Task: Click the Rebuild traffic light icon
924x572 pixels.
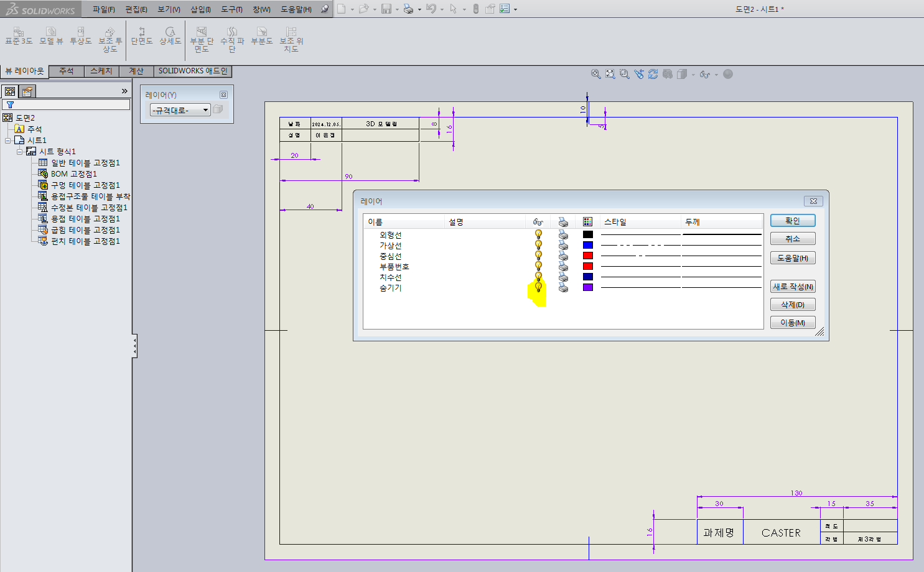Action: [x=476, y=9]
